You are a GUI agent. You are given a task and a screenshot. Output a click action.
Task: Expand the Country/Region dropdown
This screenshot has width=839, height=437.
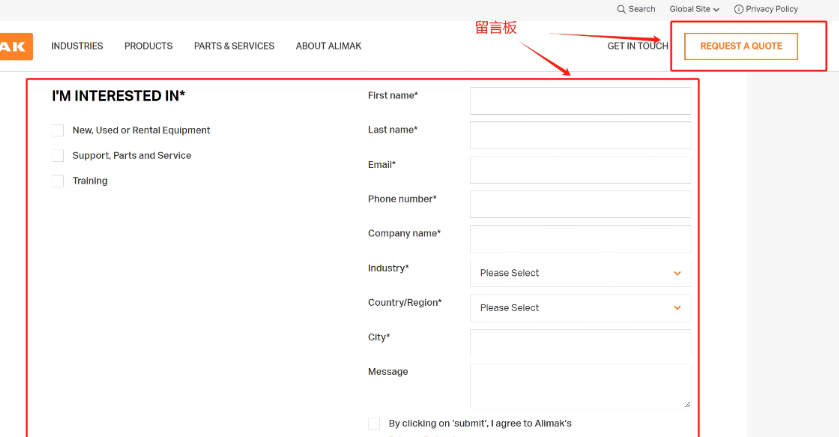tap(580, 308)
